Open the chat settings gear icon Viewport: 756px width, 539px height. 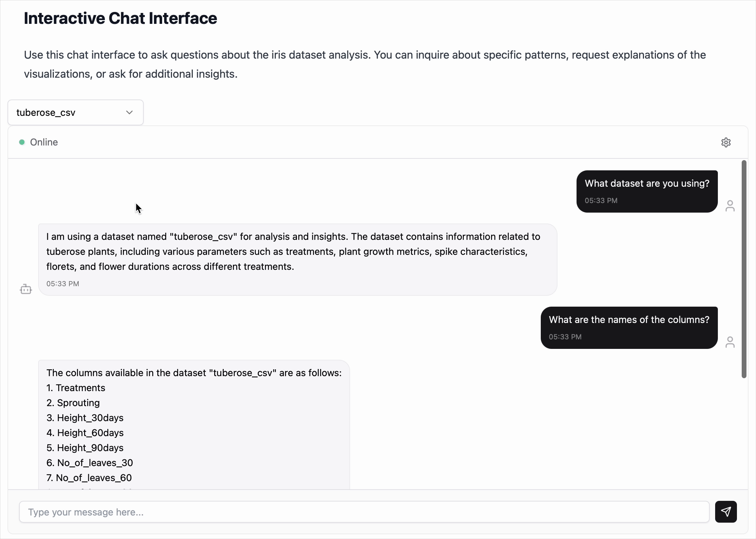pos(726,142)
